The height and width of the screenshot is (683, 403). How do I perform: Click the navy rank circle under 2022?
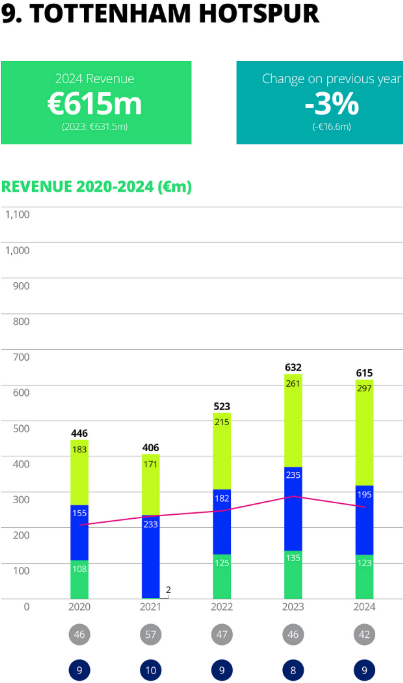coord(222,670)
